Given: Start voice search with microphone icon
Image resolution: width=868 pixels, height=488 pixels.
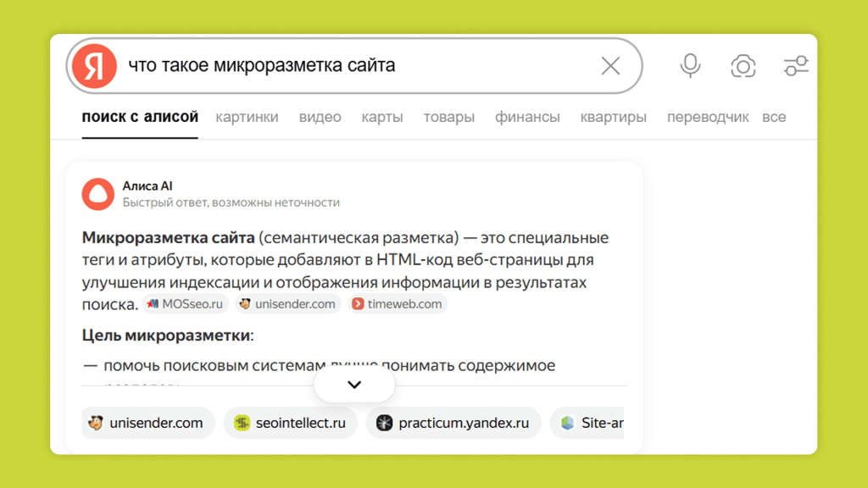Looking at the screenshot, I should click(690, 66).
